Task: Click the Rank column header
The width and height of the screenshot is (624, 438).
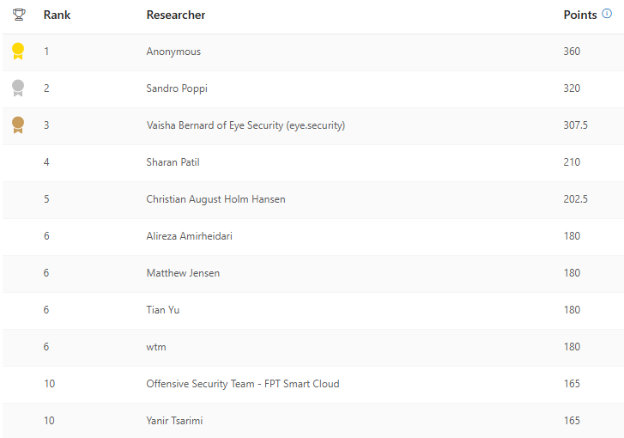Action: 57,16
